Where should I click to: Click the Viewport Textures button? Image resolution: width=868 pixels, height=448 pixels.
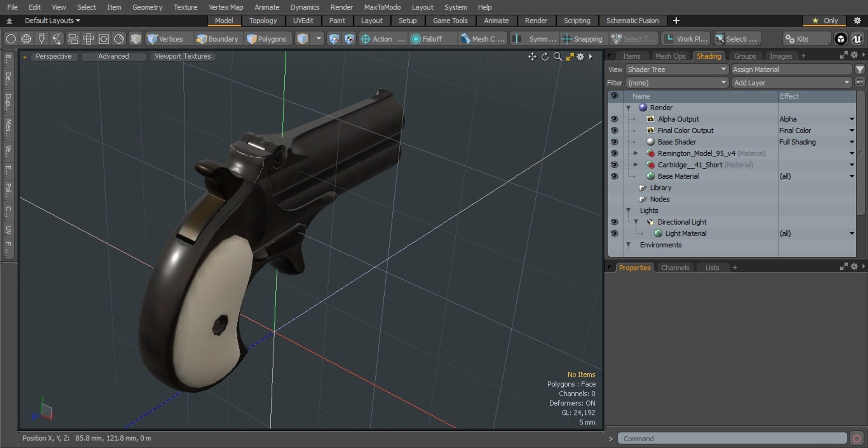pos(183,57)
